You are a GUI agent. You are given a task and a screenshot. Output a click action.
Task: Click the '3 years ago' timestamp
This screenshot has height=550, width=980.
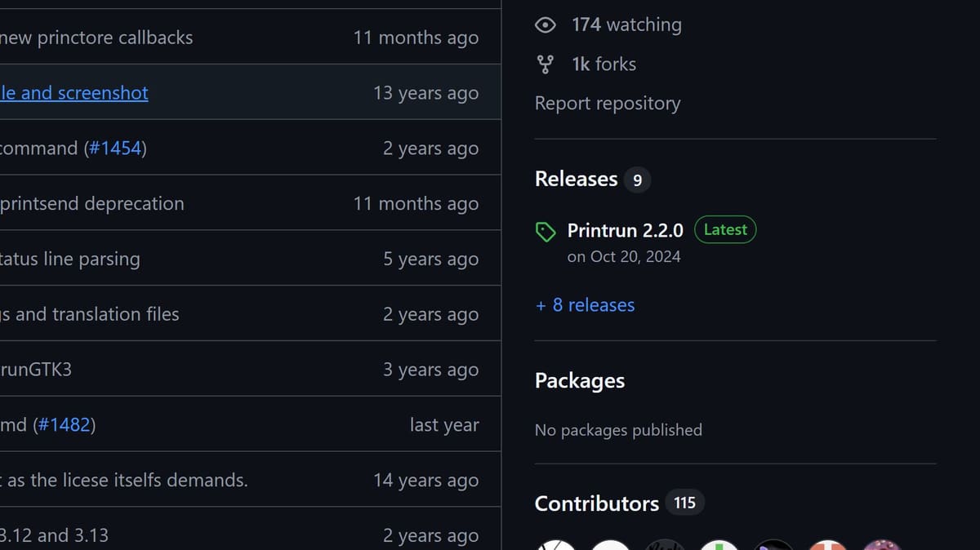tap(430, 370)
